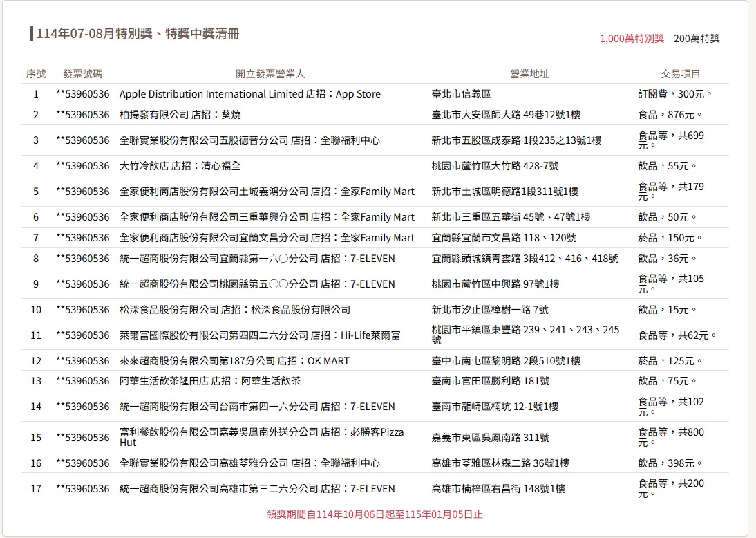Select the Apple Distribution International Limited row

(249, 94)
